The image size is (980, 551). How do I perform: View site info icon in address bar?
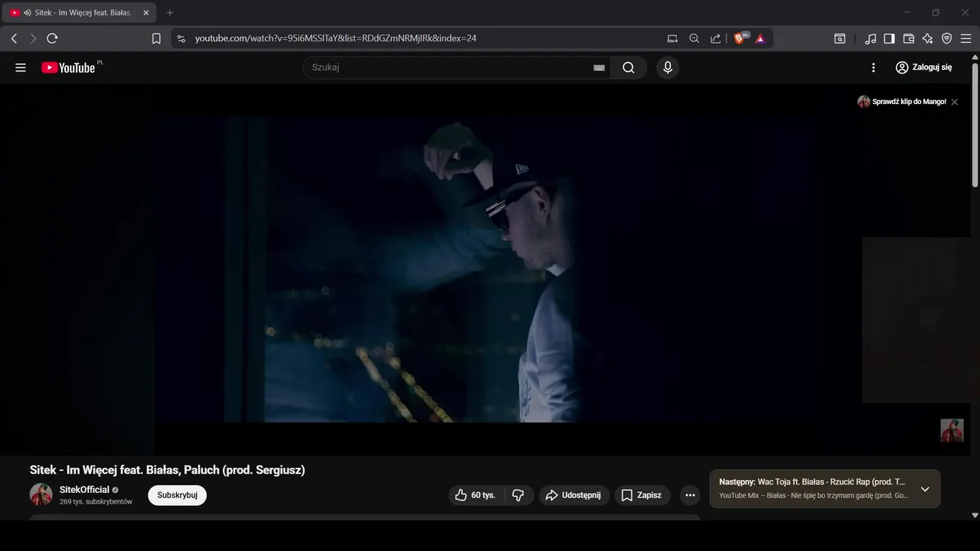[x=181, y=38]
